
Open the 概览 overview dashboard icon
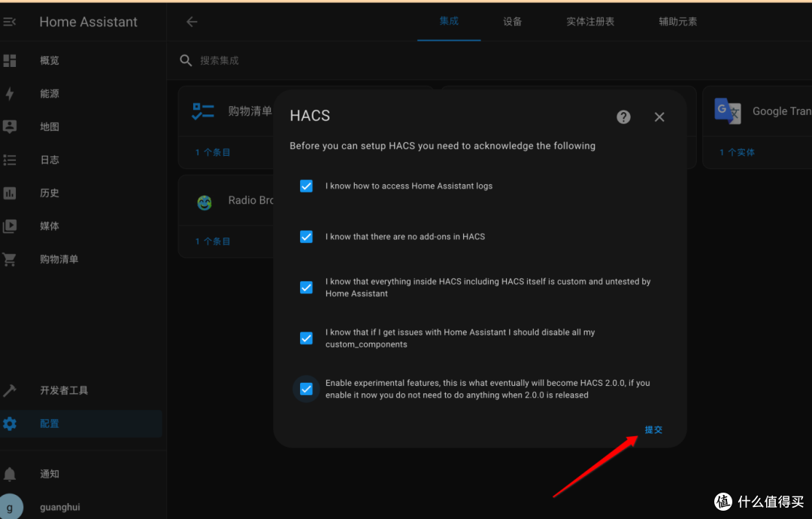(x=9, y=61)
